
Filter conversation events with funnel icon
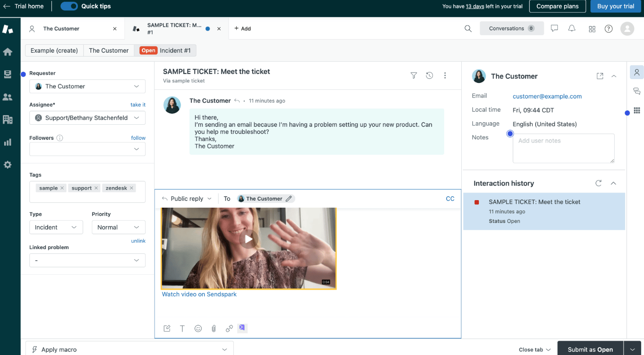(414, 75)
